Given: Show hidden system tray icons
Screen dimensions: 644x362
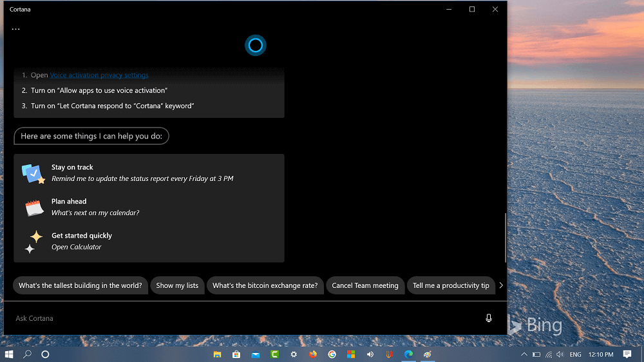Looking at the screenshot, I should point(524,354).
